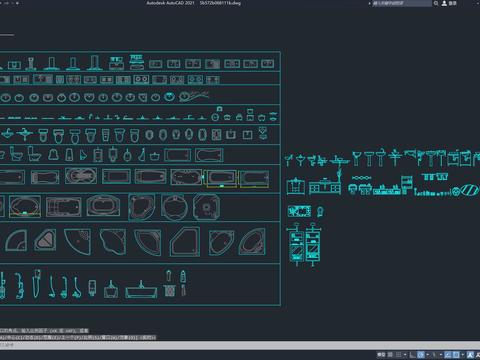Select the faucet-with-branch sink symbol

194,96
